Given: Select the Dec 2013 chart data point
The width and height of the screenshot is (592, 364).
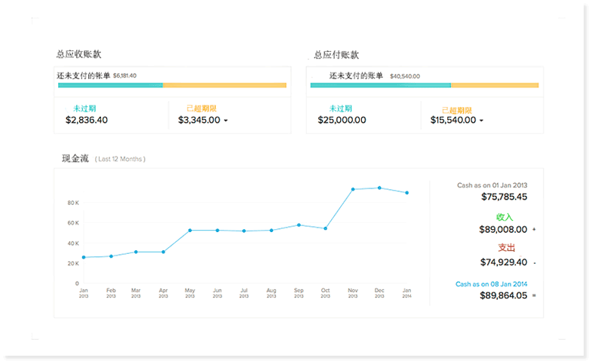Looking at the screenshot, I should pyautogui.click(x=379, y=188).
